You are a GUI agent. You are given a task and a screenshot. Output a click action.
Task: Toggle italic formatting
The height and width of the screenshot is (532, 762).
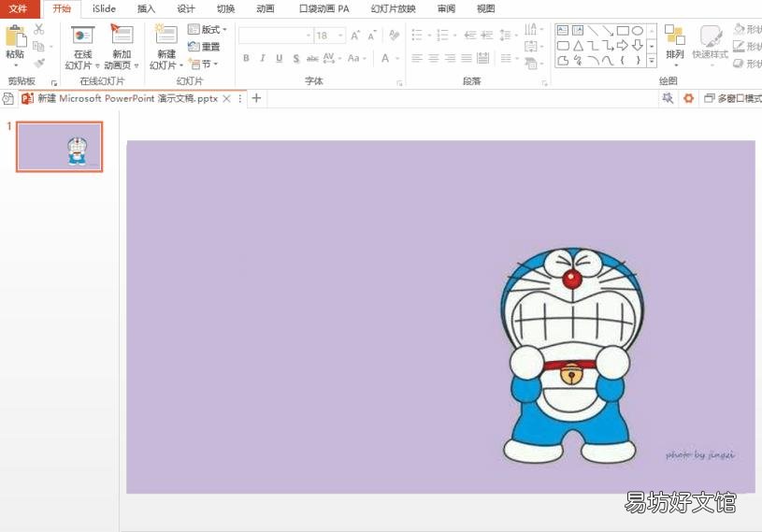click(x=263, y=58)
